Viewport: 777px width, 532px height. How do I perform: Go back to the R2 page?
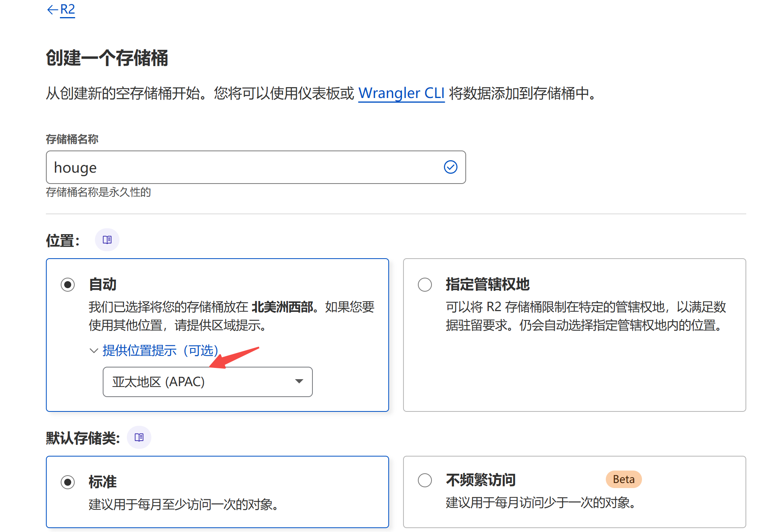click(61, 9)
